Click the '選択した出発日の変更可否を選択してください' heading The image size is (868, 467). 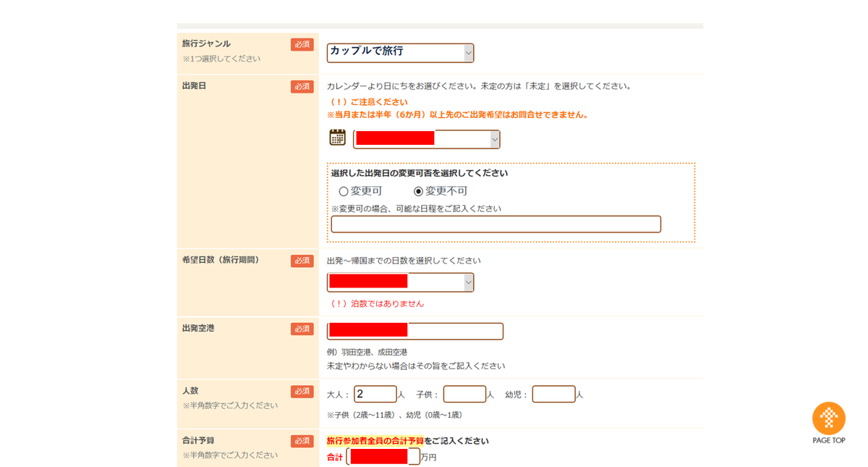click(420, 174)
